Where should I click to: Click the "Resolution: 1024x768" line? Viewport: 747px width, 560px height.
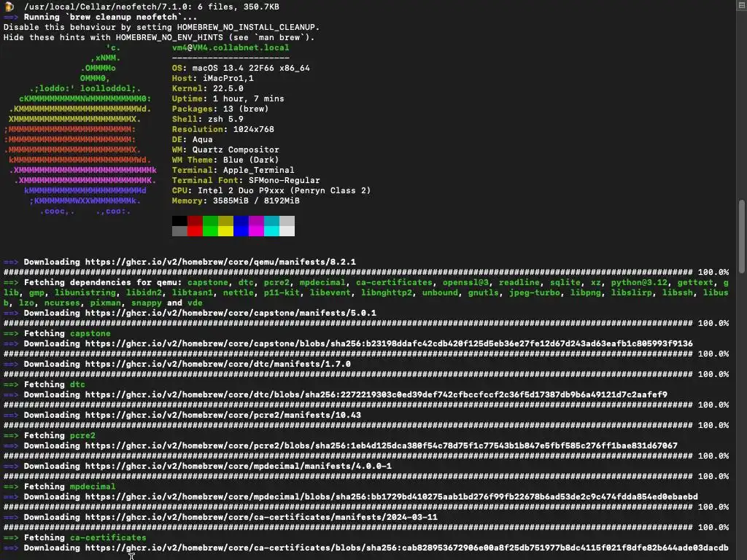(223, 129)
